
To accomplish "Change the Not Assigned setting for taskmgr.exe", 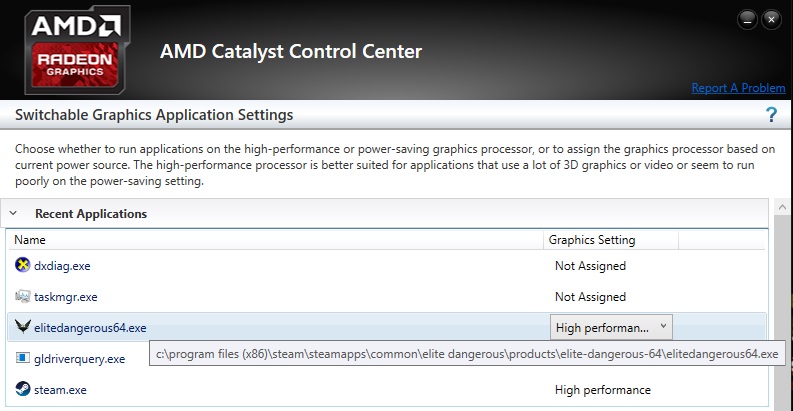I will [590, 297].
